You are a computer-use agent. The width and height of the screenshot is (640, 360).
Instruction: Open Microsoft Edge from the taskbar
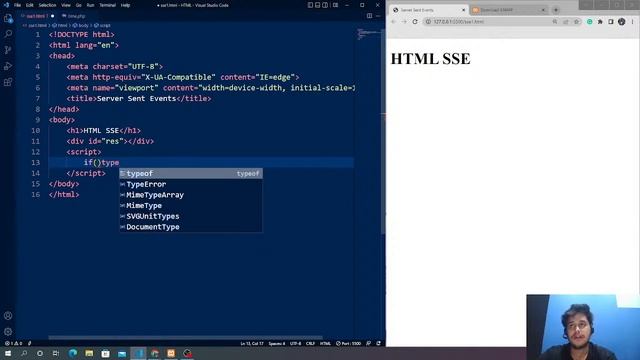click(73, 353)
